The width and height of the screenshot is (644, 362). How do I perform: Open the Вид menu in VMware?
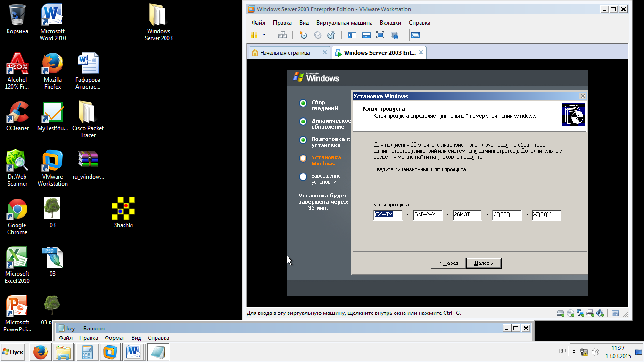[x=304, y=23]
